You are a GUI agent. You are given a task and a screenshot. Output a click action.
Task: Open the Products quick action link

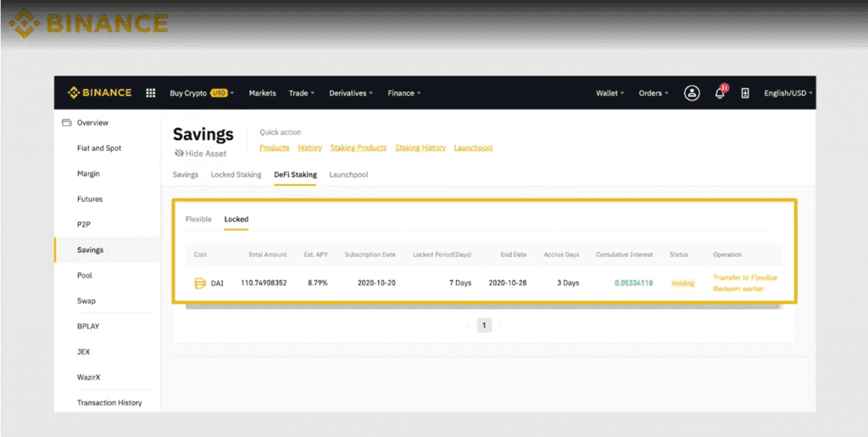tap(275, 148)
